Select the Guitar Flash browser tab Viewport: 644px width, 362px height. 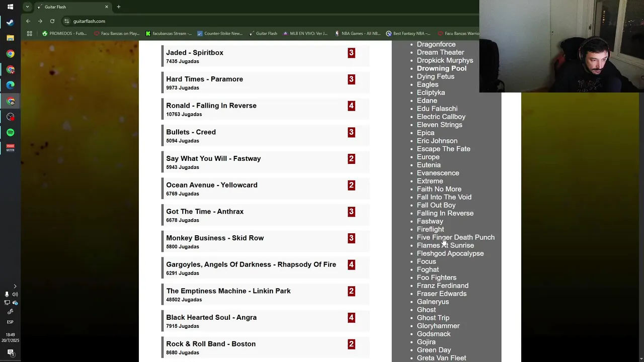(73, 7)
